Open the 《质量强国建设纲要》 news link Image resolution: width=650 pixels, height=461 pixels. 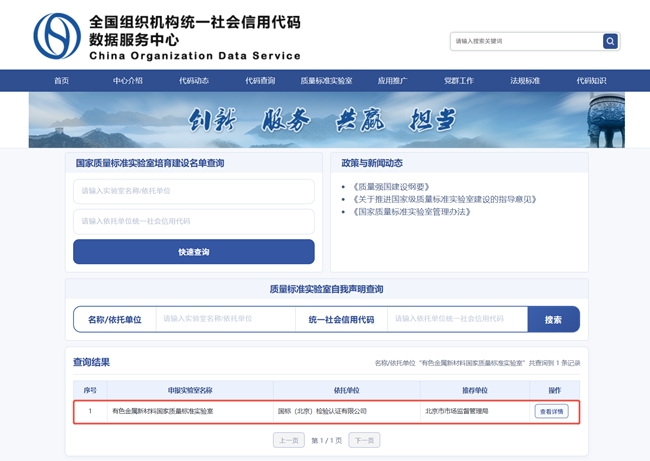pyautogui.click(x=391, y=186)
